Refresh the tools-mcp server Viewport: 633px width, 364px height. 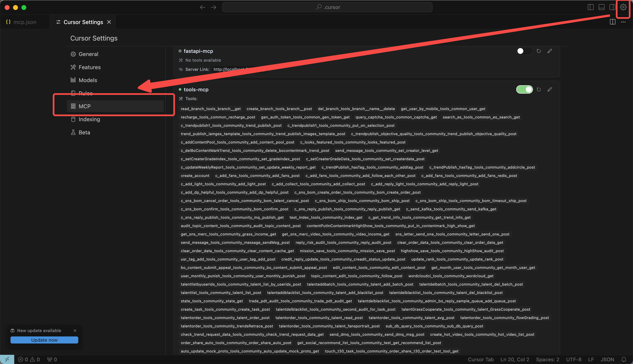tap(539, 89)
